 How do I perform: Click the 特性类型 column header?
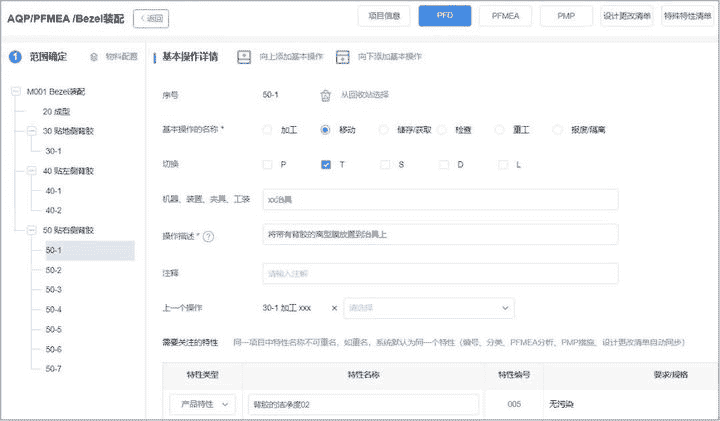pyautogui.click(x=202, y=375)
